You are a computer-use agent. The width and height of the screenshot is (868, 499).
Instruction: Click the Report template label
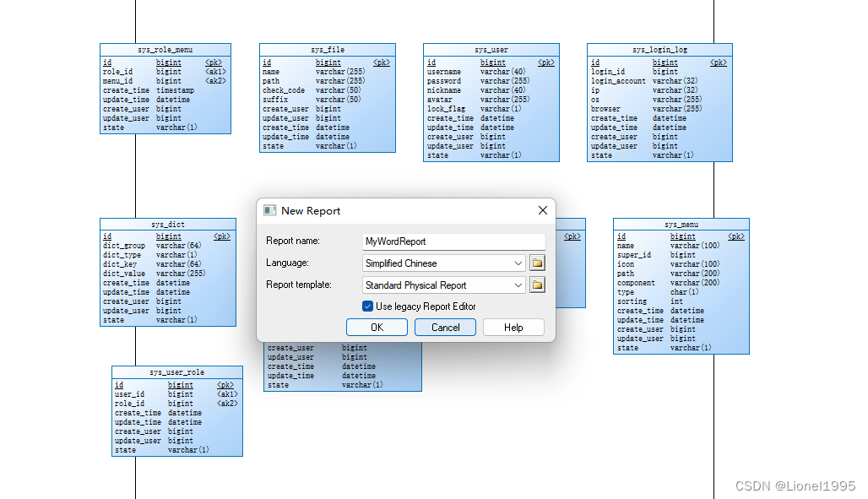(x=298, y=285)
